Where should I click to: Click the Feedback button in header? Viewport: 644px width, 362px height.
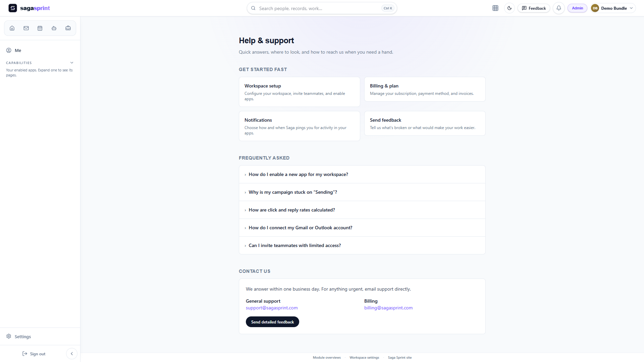[534, 8]
